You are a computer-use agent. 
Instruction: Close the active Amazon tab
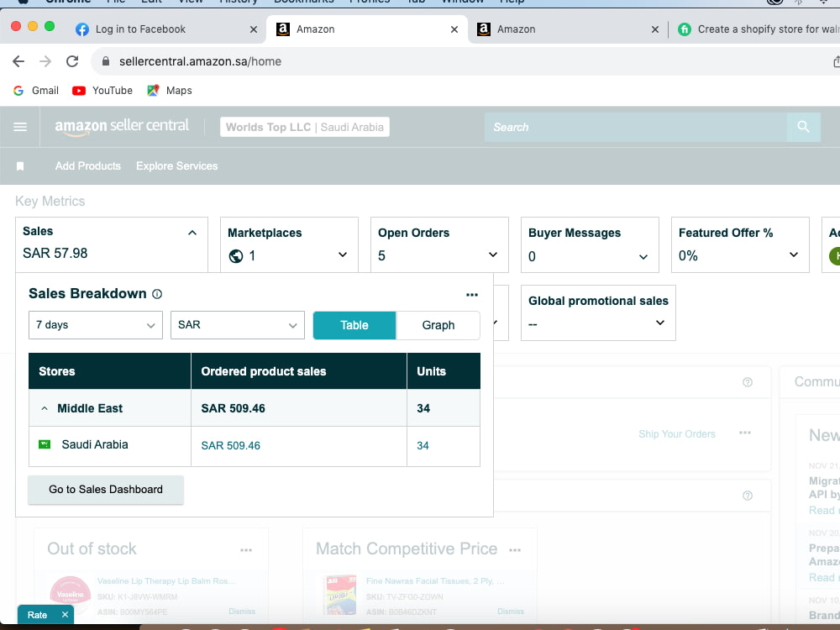tap(454, 29)
